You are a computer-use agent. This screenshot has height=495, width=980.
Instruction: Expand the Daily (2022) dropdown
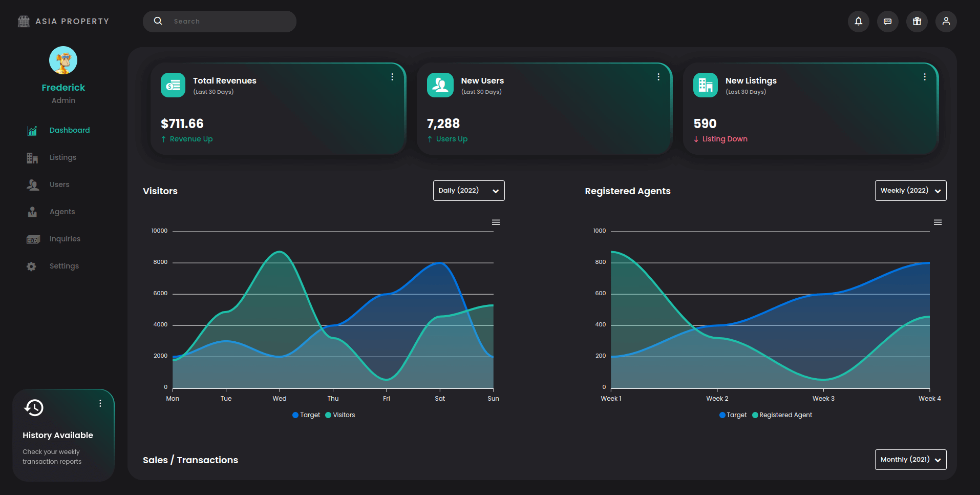pos(468,191)
